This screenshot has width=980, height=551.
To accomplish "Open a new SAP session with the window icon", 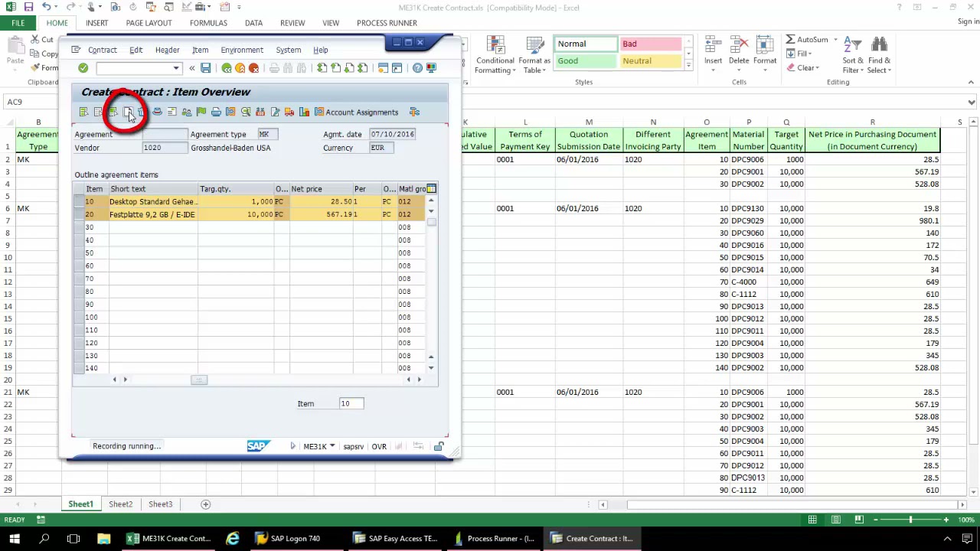I will click(x=383, y=68).
